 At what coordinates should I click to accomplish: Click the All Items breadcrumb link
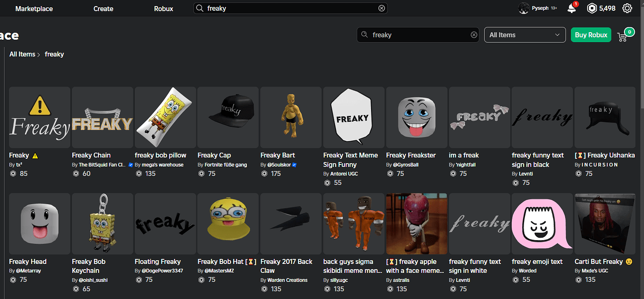pyautogui.click(x=22, y=54)
